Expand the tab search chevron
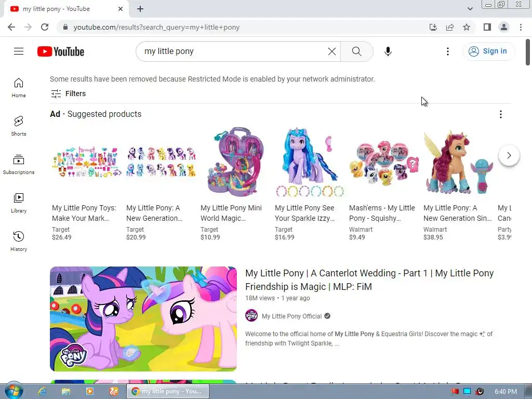Viewport: 532px width, 399px height. click(x=470, y=9)
